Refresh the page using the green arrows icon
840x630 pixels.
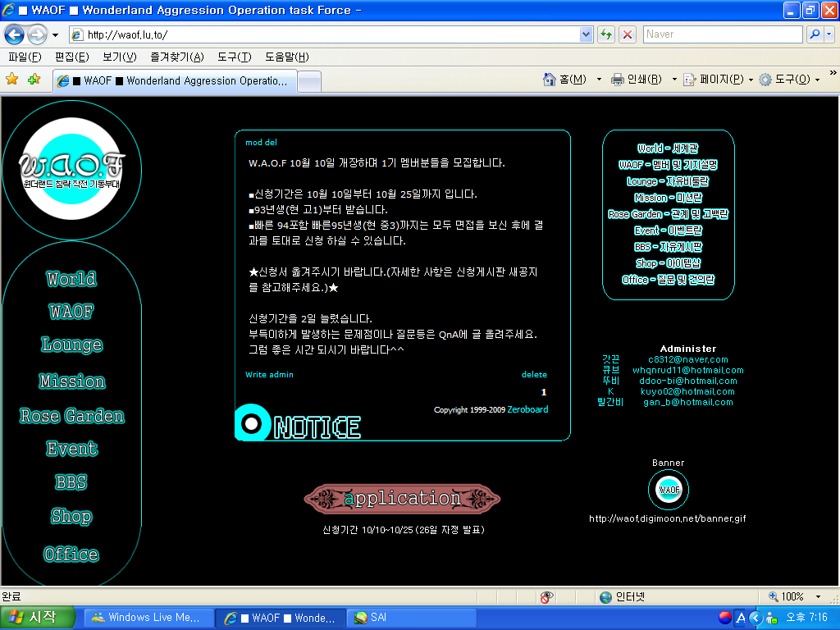606,34
